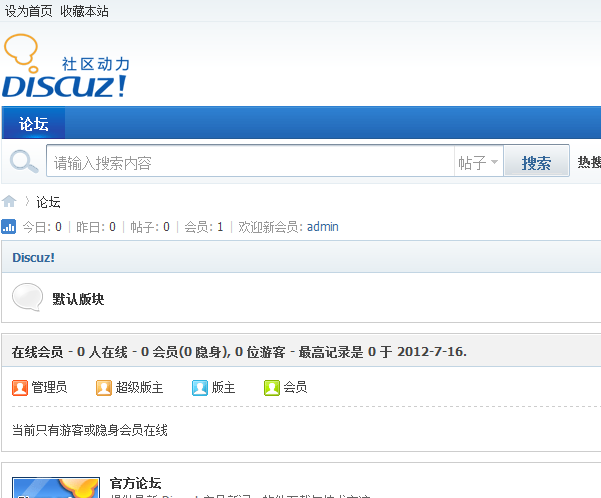Click the 收藏本站 link

85,11
